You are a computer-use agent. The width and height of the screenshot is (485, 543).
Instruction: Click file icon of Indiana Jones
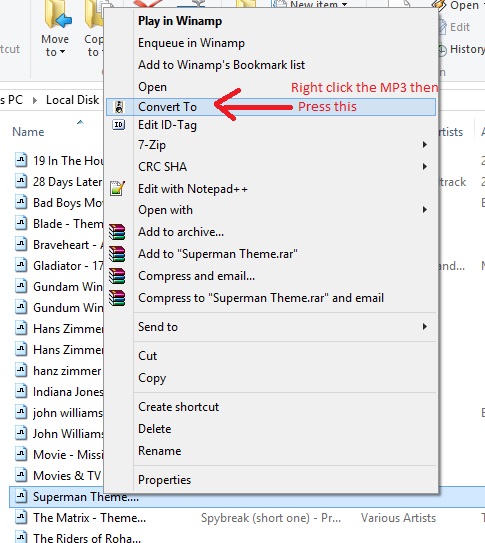pyautogui.click(x=21, y=392)
